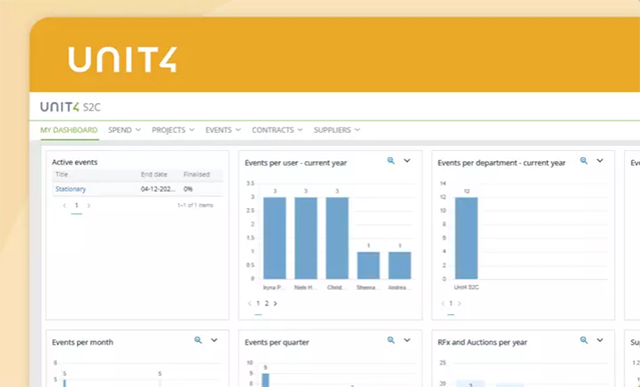Click magnifier icon on Events per quarter widget
640x387 pixels.
click(x=391, y=340)
